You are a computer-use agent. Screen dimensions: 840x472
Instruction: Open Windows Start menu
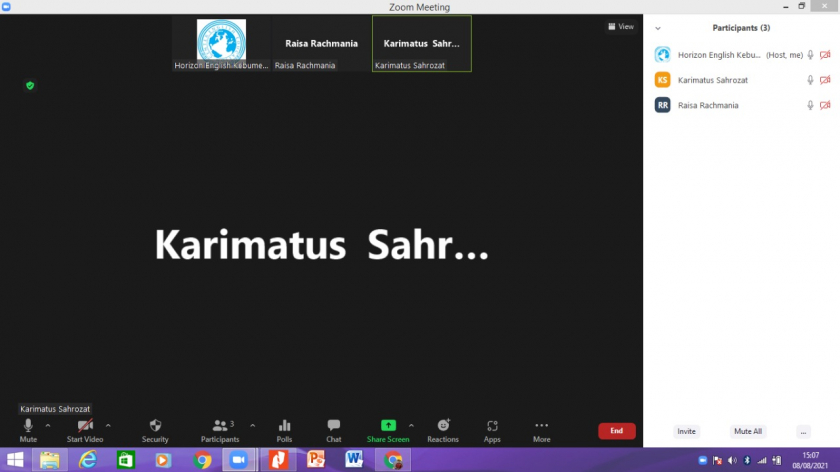click(x=15, y=460)
